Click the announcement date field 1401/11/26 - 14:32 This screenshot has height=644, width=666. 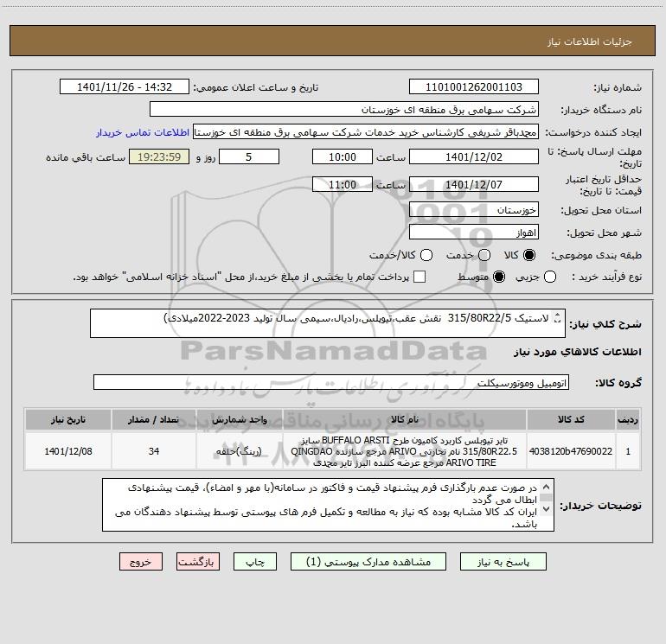tap(124, 87)
